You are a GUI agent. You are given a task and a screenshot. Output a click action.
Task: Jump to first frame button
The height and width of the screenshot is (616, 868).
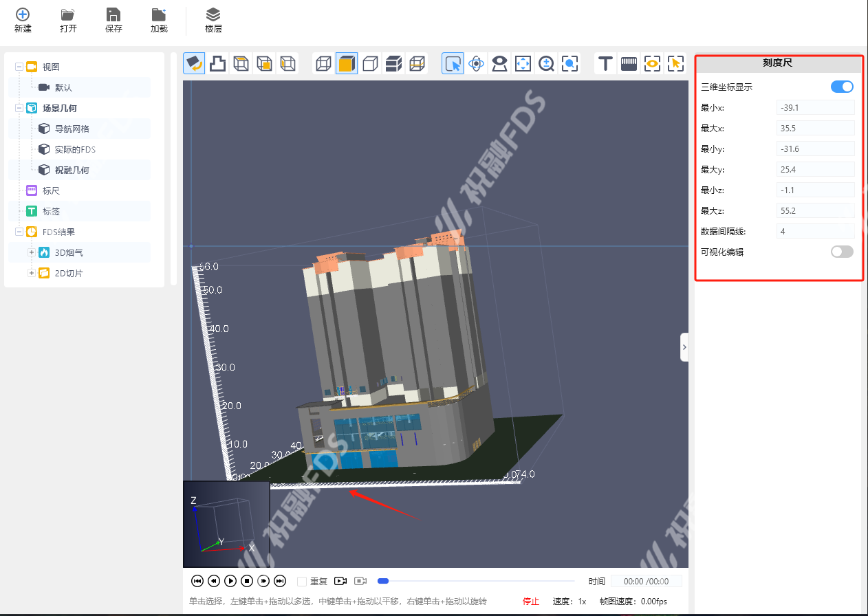197,582
